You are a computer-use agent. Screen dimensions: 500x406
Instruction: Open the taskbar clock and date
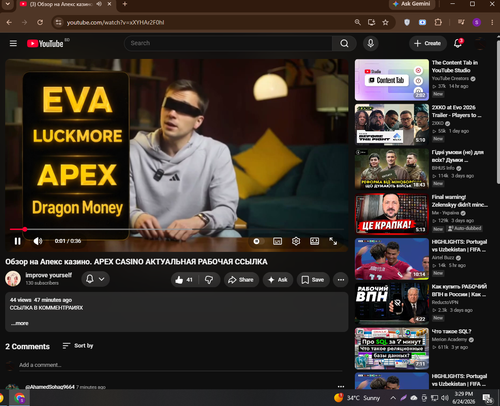[x=464, y=398]
